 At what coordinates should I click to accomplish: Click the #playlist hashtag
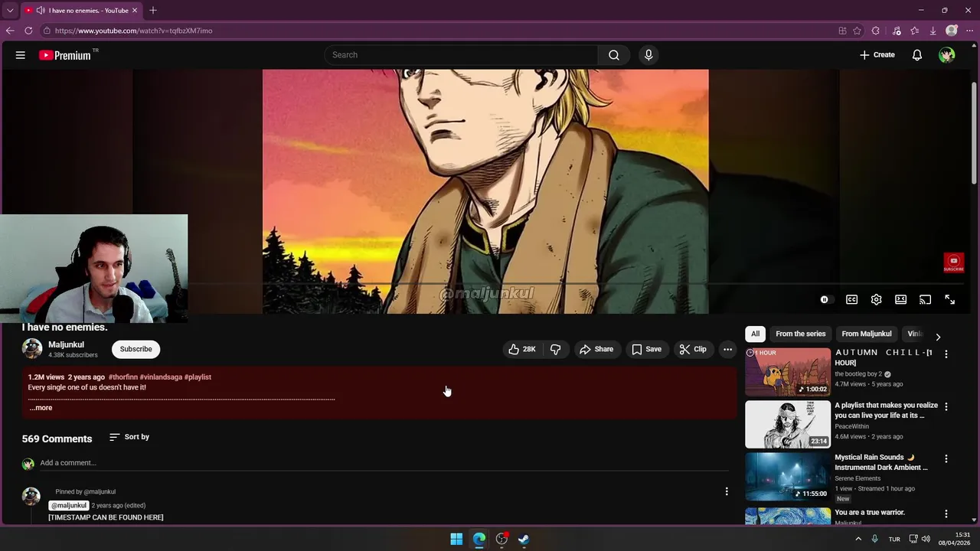[x=198, y=377]
